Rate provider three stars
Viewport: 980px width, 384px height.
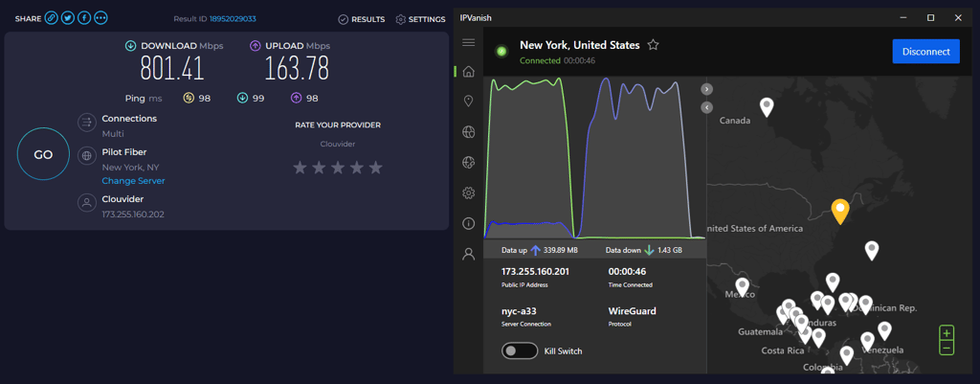pyautogui.click(x=338, y=168)
